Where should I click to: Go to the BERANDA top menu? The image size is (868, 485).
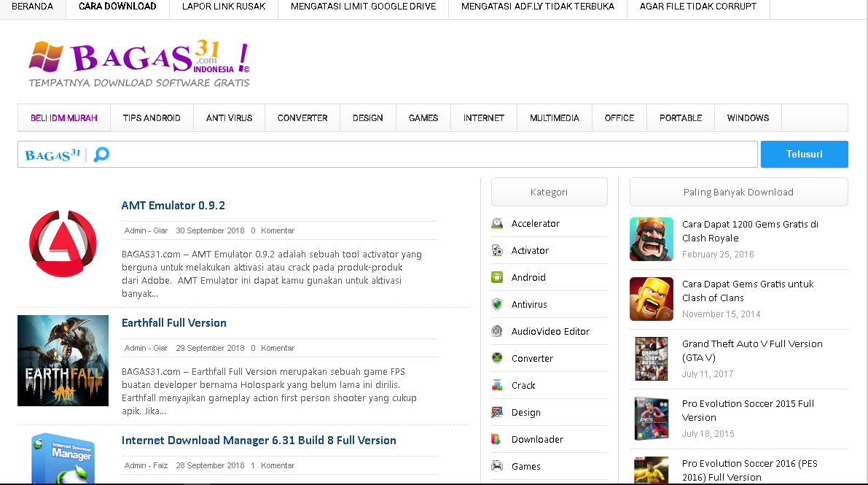pos(33,7)
